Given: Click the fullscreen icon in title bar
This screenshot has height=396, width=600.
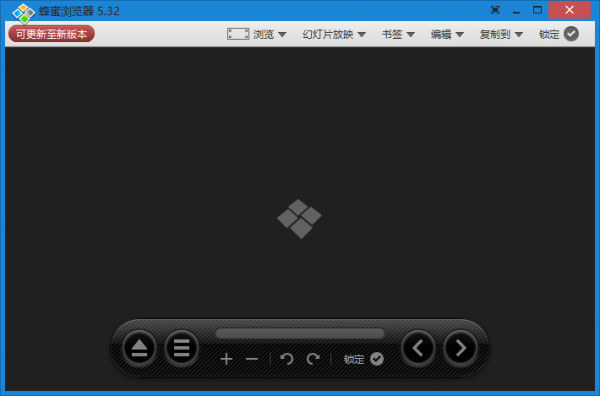Looking at the screenshot, I should pos(495,10).
